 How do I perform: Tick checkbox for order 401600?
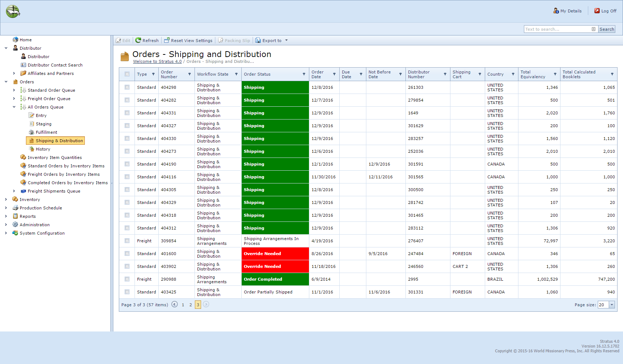tap(127, 253)
